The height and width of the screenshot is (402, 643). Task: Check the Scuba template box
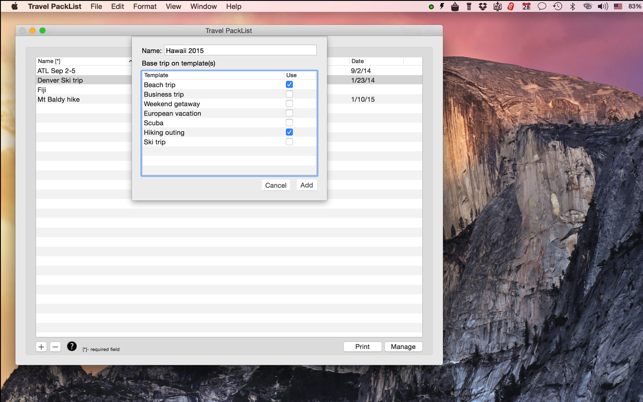pyautogui.click(x=289, y=122)
